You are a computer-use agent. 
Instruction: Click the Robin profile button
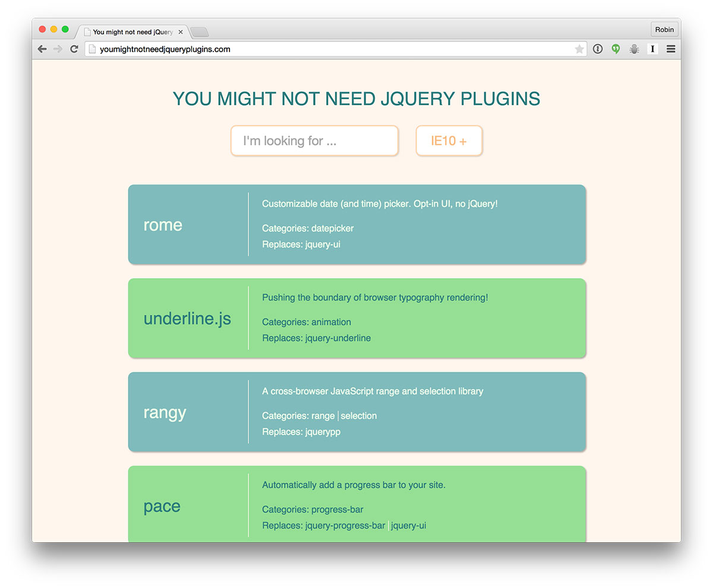click(x=664, y=29)
